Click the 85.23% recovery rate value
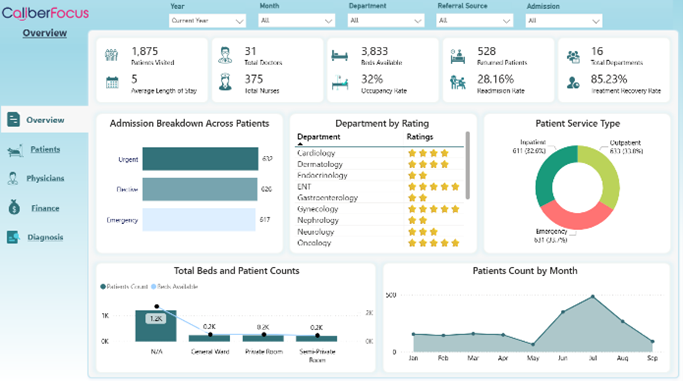Screen dimensions: 683x381 click(609, 79)
